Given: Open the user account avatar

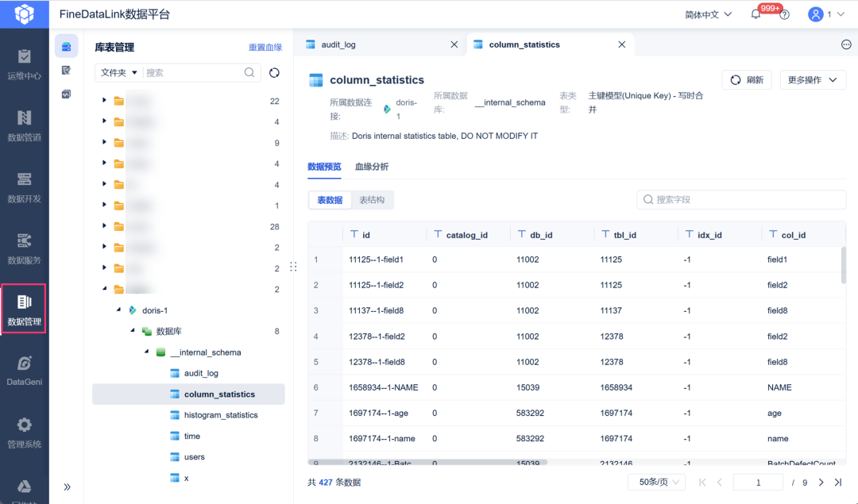Looking at the screenshot, I should pyautogui.click(x=815, y=14).
